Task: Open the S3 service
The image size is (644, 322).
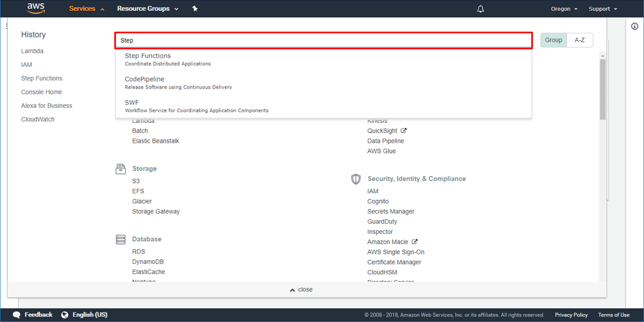Action: click(136, 181)
